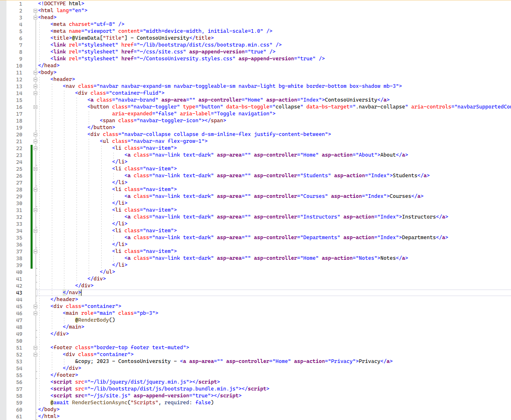Collapse the nav-item fold on line 25
511x420 pixels.
click(x=35, y=169)
